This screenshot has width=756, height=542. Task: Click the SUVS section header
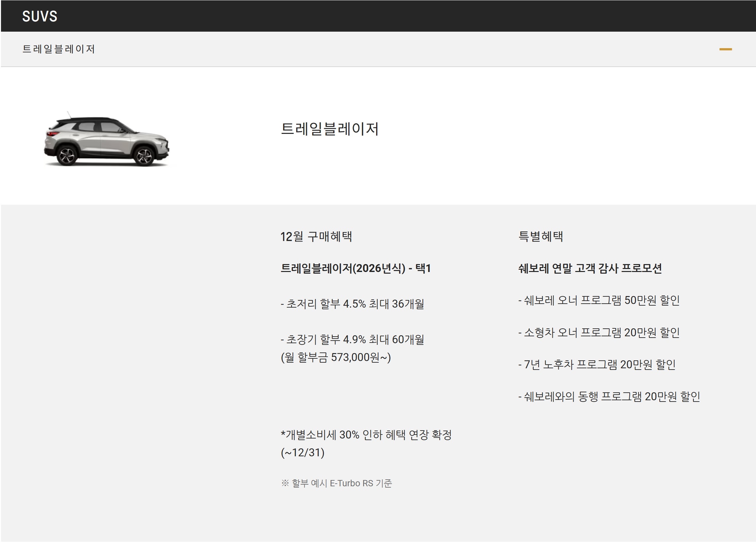40,16
